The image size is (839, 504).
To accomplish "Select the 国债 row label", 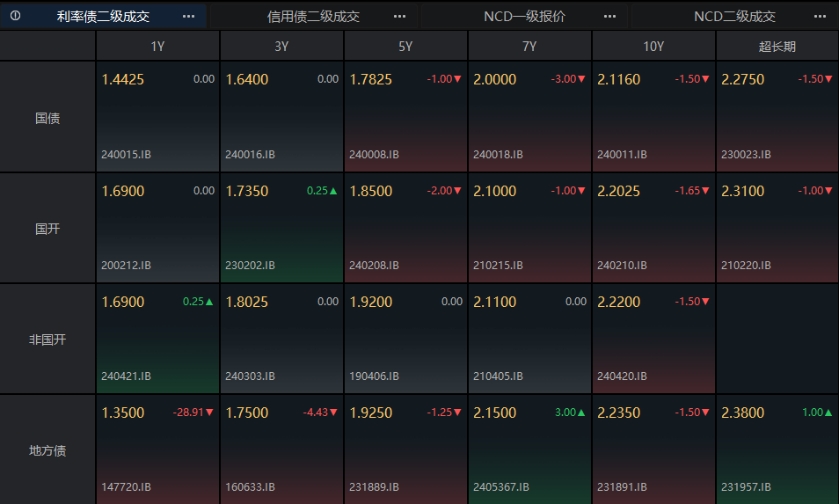I will click(47, 118).
